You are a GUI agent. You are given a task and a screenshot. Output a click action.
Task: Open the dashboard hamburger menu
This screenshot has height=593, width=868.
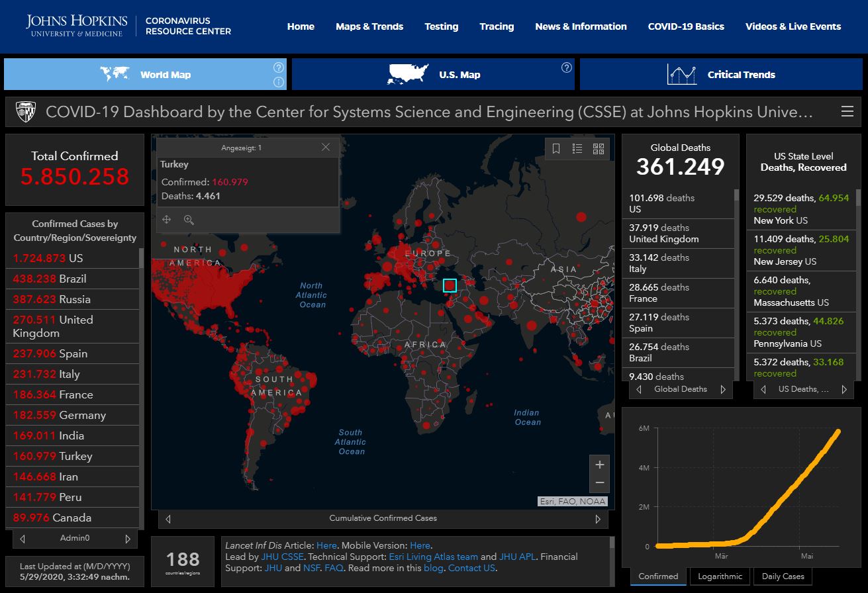(x=847, y=112)
